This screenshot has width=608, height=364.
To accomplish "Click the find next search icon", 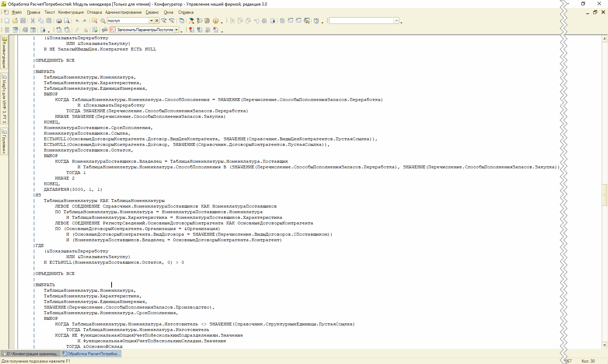I will pos(164,21).
